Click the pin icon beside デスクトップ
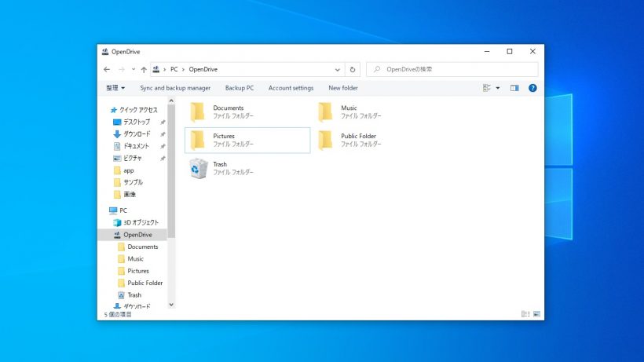Screen dimensions: 644x362 coord(163,122)
